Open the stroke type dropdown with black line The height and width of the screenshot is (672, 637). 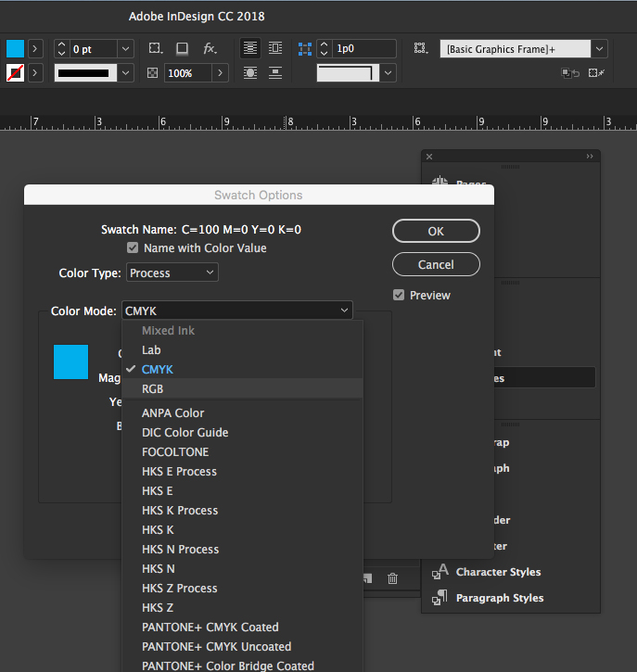[125, 73]
